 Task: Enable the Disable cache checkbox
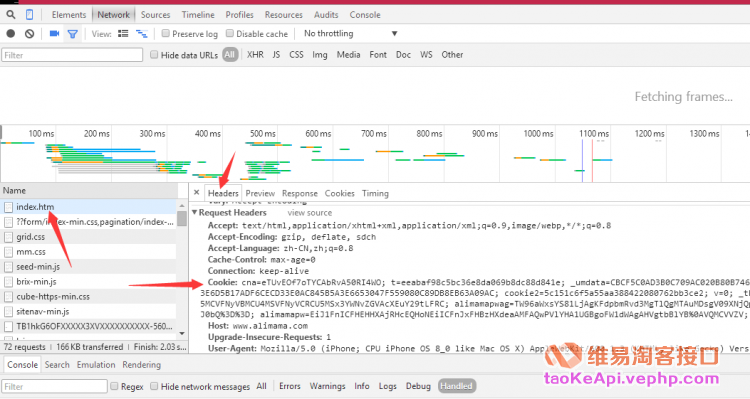click(230, 33)
